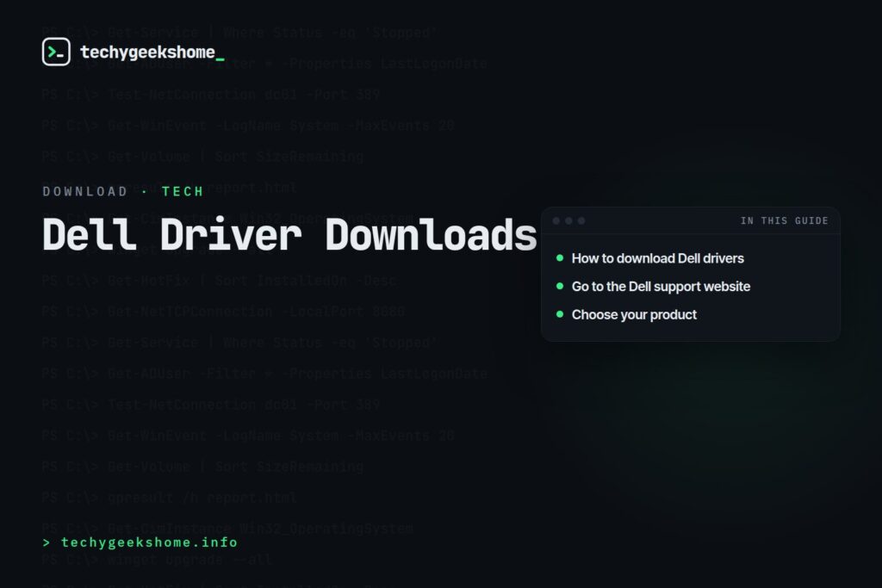Screen dimensions: 882x588
Task: Click the techygeekshome_ brand name
Action: point(152,53)
